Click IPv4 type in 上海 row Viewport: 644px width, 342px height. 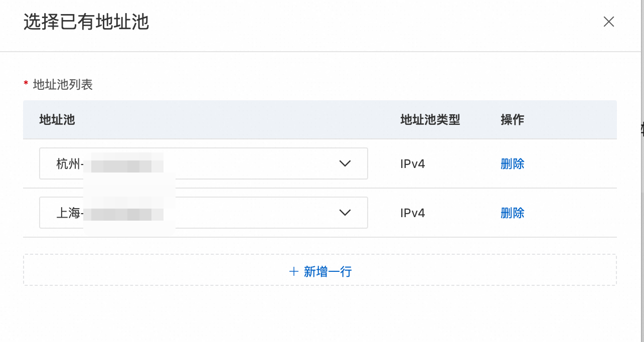tap(412, 213)
